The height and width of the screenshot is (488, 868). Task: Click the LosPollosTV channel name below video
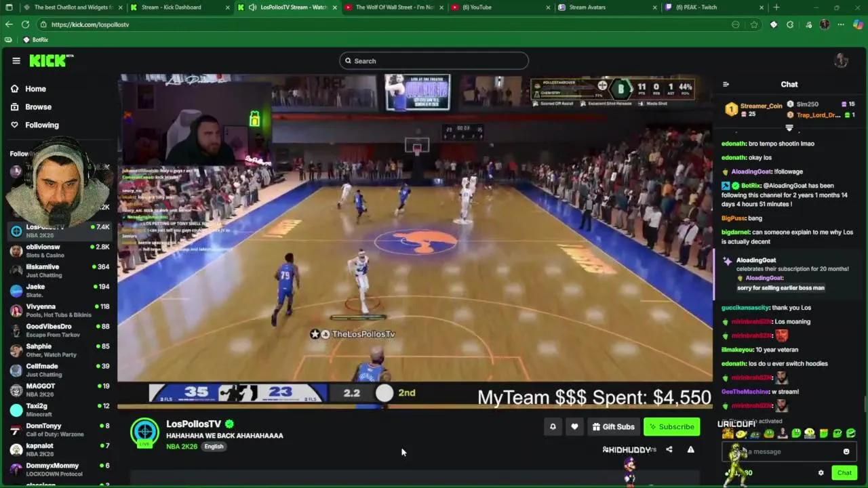point(194,424)
